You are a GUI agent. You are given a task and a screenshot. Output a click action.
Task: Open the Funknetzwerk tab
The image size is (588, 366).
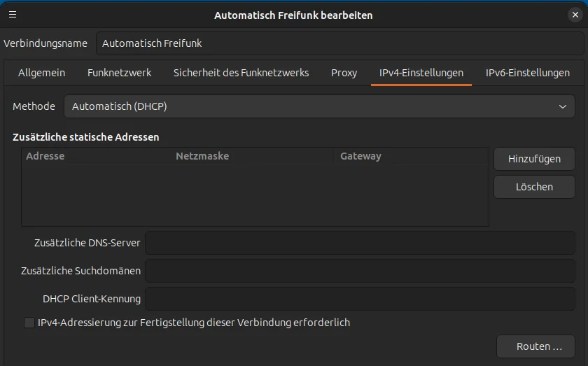tap(119, 73)
